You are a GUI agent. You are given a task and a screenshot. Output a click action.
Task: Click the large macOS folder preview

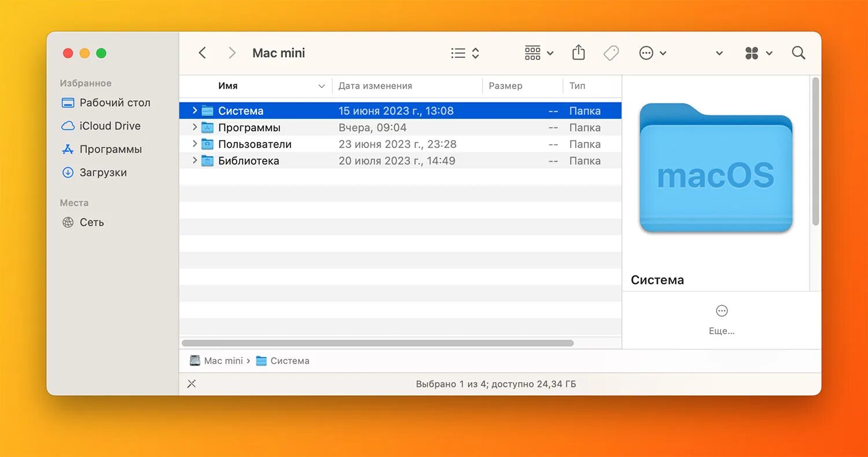click(716, 168)
